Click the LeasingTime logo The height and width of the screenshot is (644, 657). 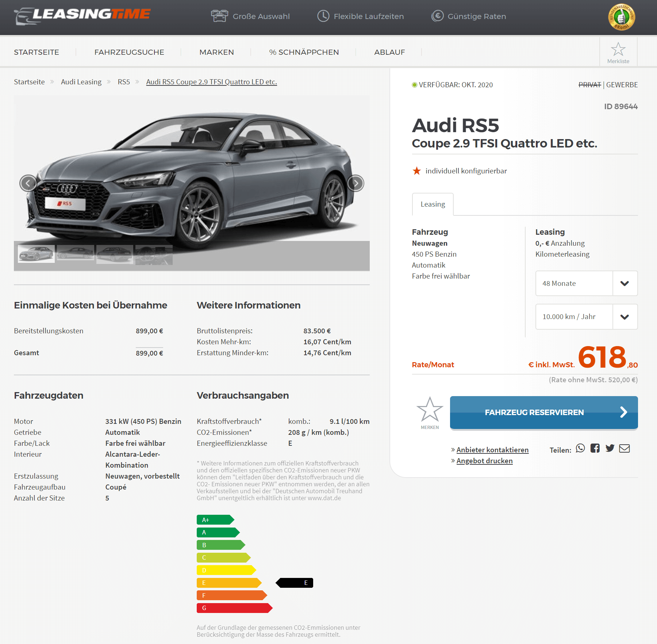82,16
